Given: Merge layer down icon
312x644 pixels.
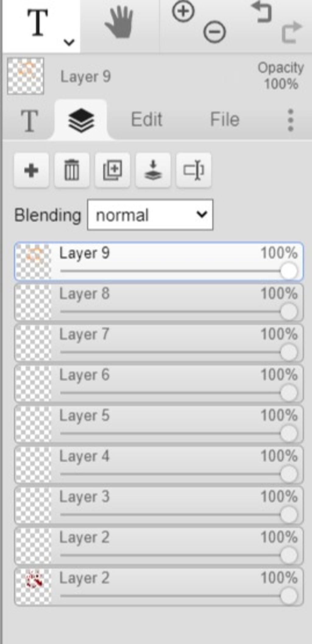Looking at the screenshot, I should click(153, 170).
